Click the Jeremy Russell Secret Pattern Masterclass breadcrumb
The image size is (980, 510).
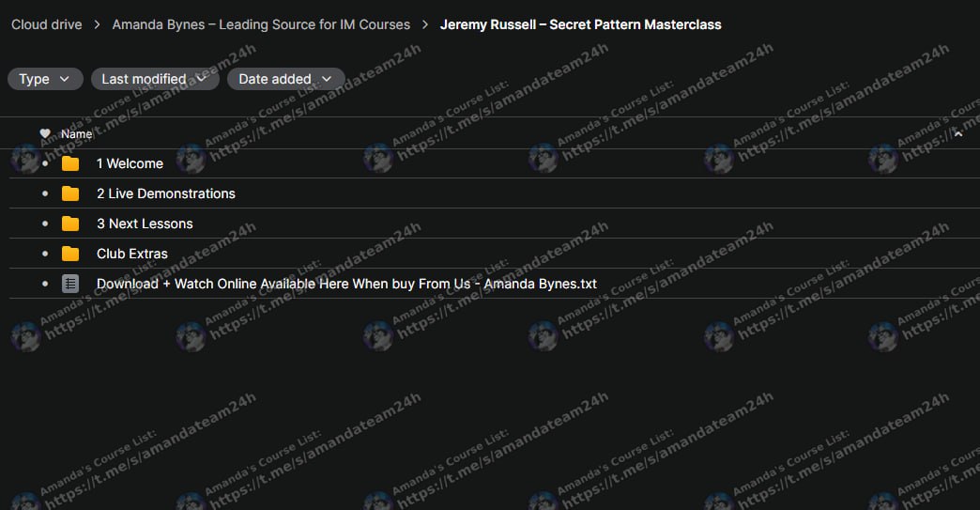(x=580, y=24)
